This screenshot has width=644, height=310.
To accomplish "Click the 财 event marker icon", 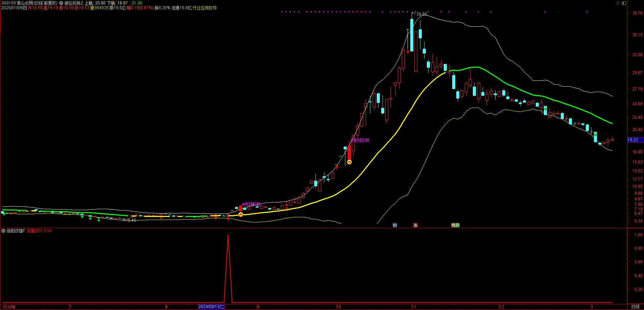I will click(x=395, y=225).
